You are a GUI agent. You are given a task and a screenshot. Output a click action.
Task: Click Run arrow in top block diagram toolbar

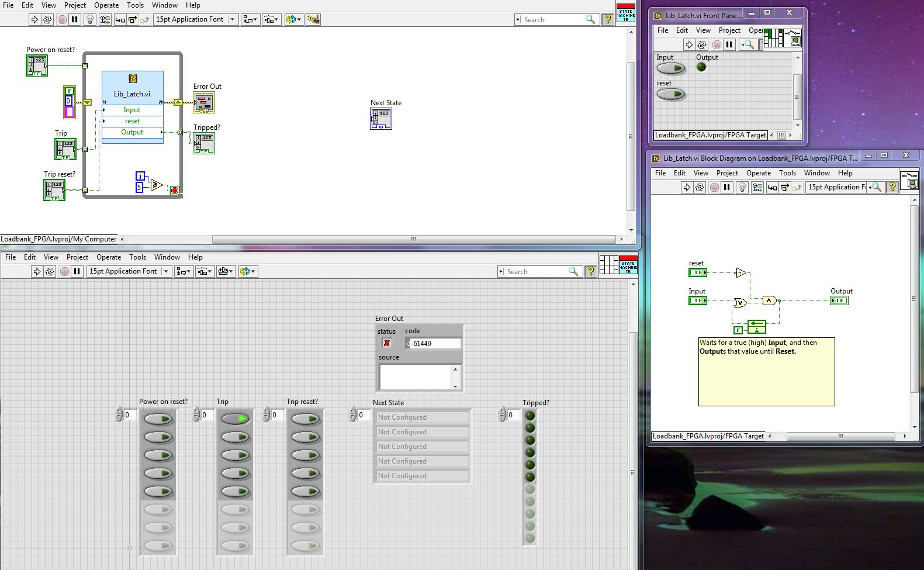tap(34, 19)
